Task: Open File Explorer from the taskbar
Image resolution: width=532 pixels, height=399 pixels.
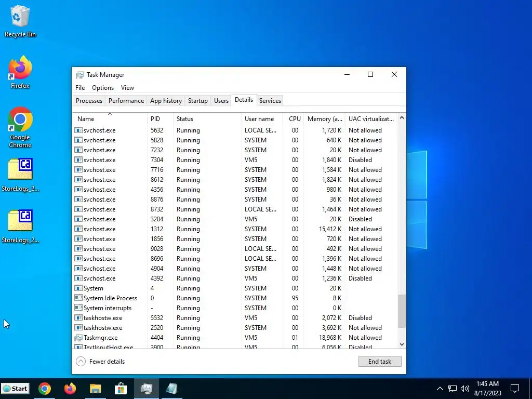Action: pos(96,389)
